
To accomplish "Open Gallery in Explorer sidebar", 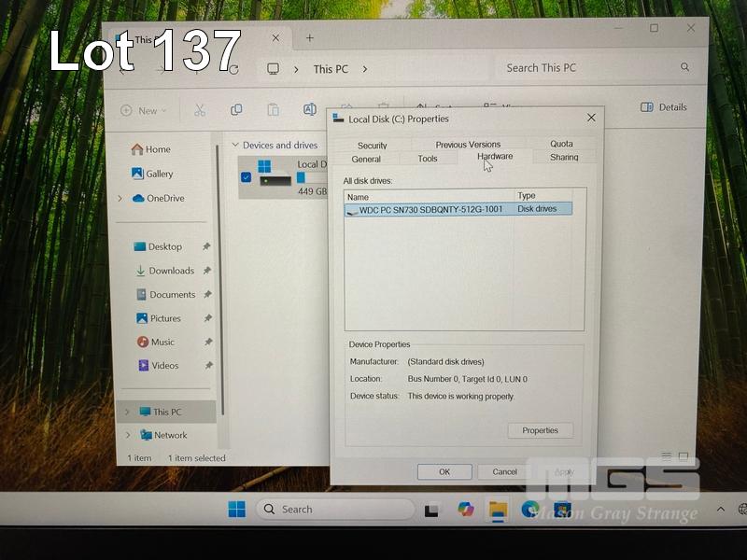I will [x=152, y=174].
